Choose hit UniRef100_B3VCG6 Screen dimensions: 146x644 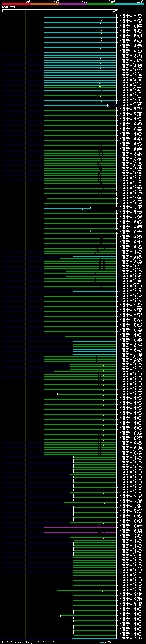(131, 502)
